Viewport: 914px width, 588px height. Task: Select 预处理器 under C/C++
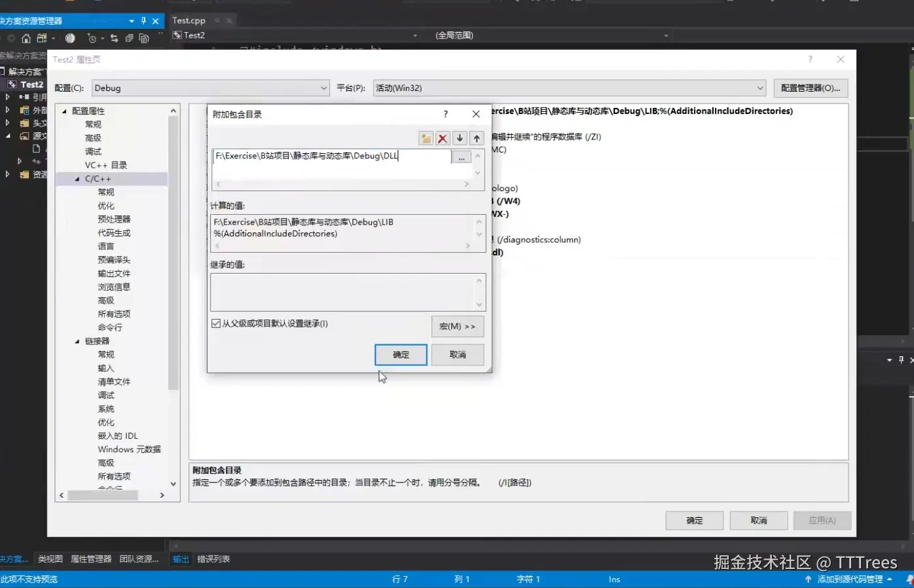(114, 219)
